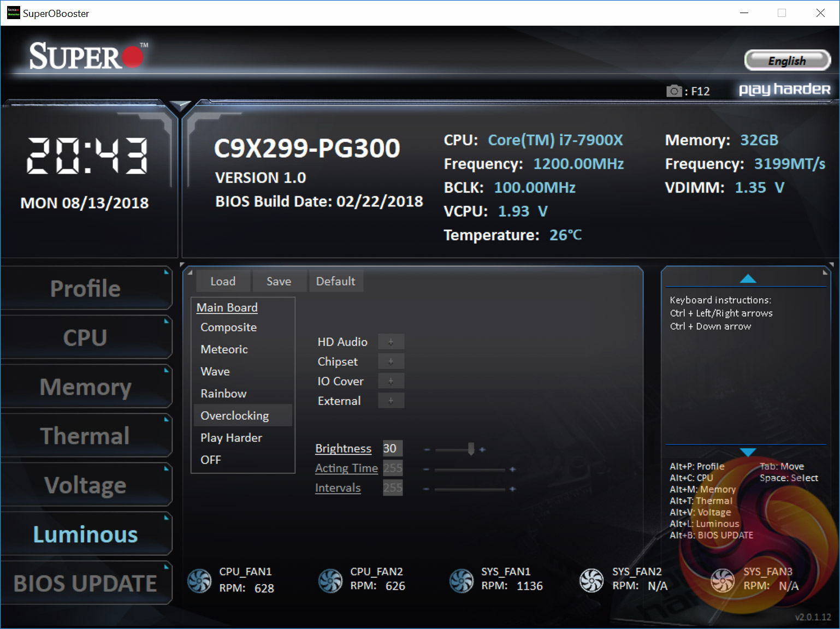Click the v2.0.1.12 version text
The height and width of the screenshot is (629, 840).
tap(813, 617)
